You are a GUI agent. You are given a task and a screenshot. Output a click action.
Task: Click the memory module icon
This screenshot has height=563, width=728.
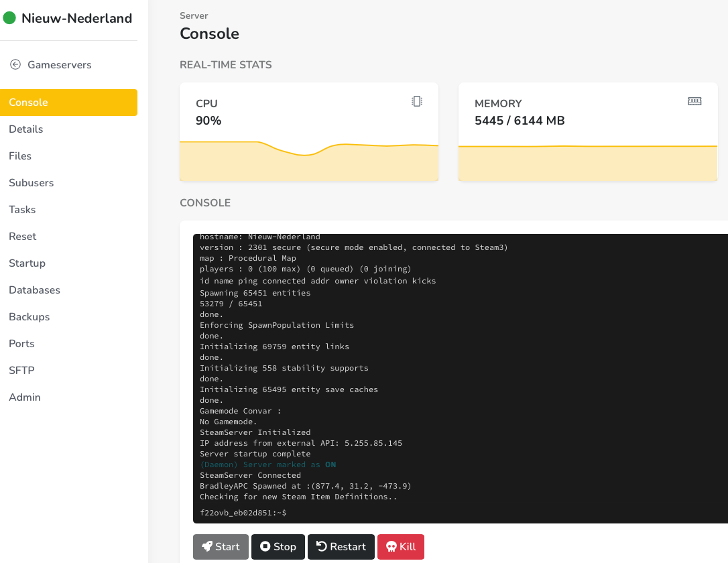(x=694, y=101)
